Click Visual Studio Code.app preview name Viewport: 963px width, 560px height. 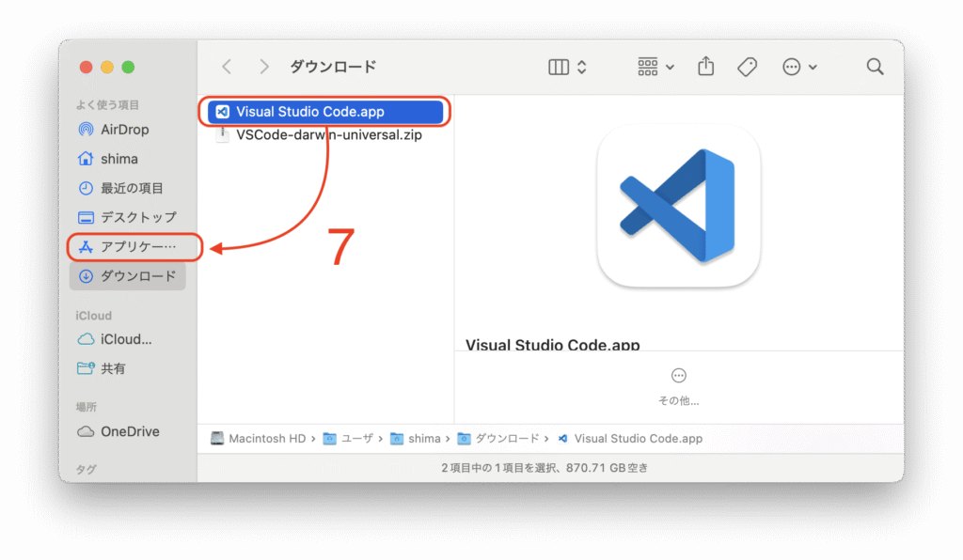pos(553,345)
